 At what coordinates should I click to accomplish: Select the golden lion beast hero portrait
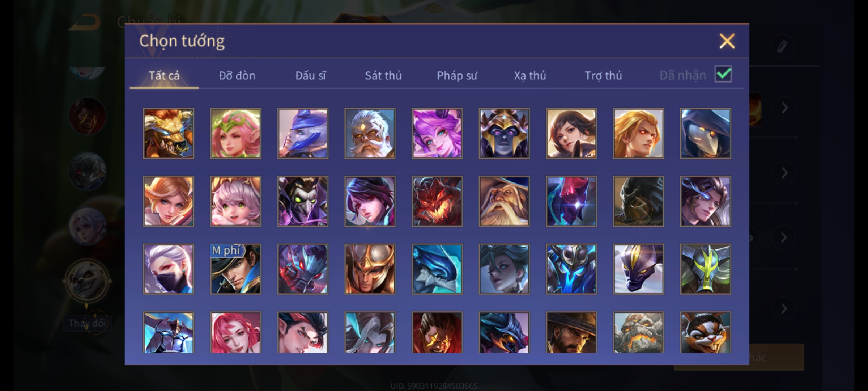tap(169, 133)
